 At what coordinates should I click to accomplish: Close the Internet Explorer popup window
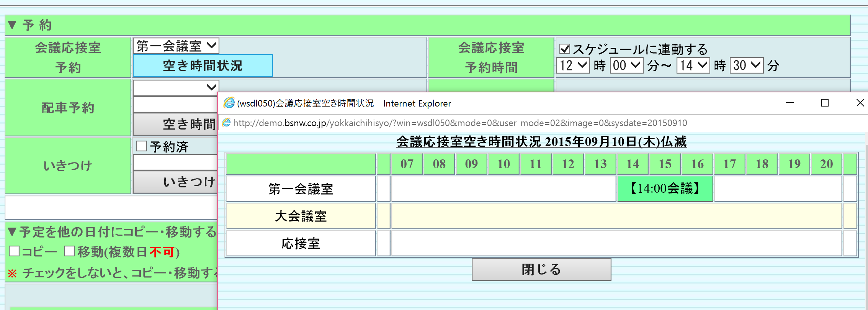860,103
